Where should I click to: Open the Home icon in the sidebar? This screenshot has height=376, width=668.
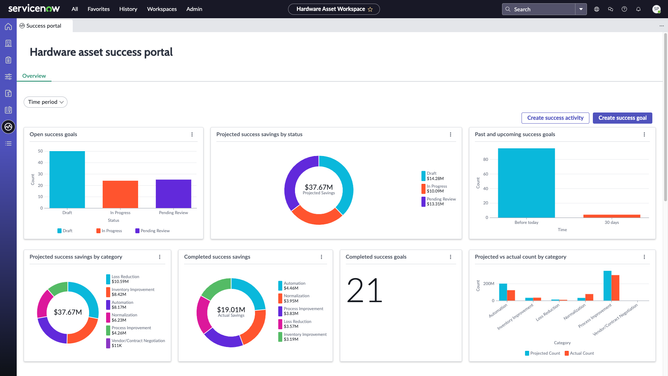coord(8,26)
